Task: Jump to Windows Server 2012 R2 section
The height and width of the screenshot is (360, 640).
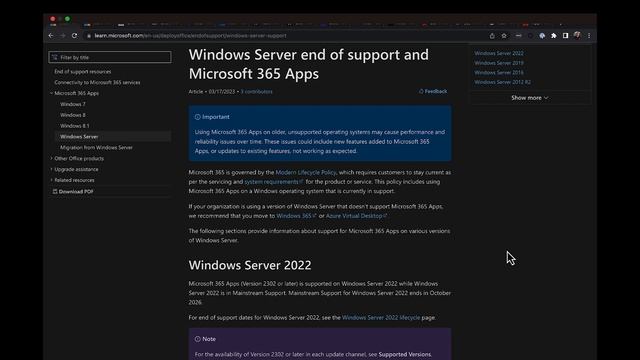Action: tap(502, 82)
